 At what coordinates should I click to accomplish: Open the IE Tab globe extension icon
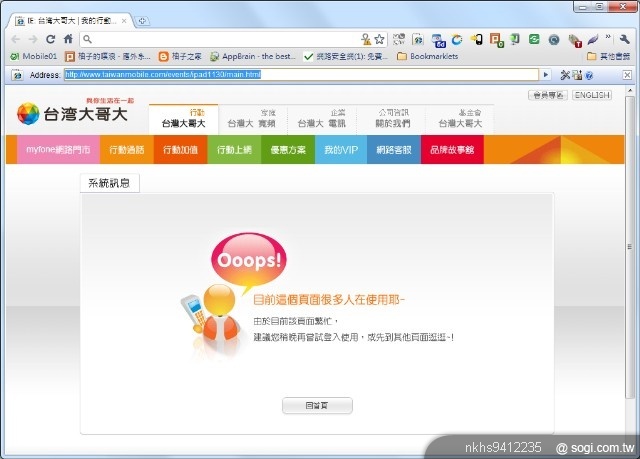(x=418, y=39)
